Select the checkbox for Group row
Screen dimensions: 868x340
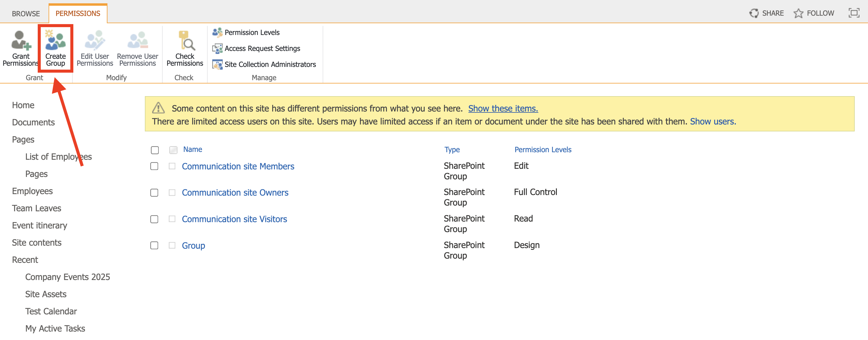154,245
